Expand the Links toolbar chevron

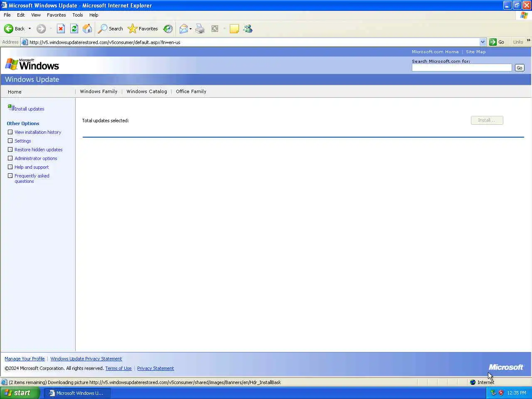point(528,40)
